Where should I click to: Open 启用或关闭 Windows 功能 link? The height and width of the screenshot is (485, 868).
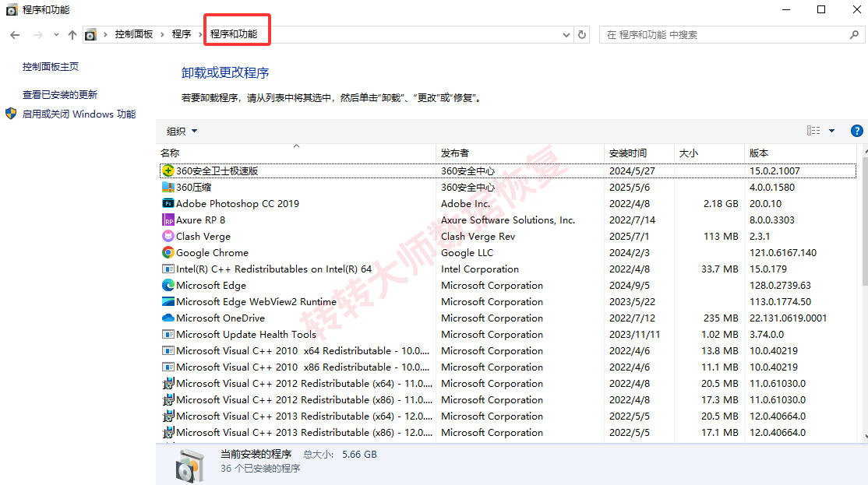[x=79, y=114]
